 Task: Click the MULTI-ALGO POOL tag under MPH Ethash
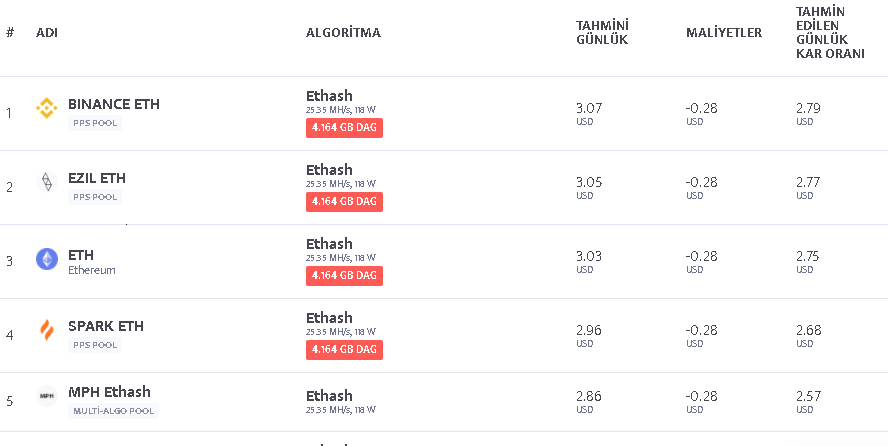point(113,411)
